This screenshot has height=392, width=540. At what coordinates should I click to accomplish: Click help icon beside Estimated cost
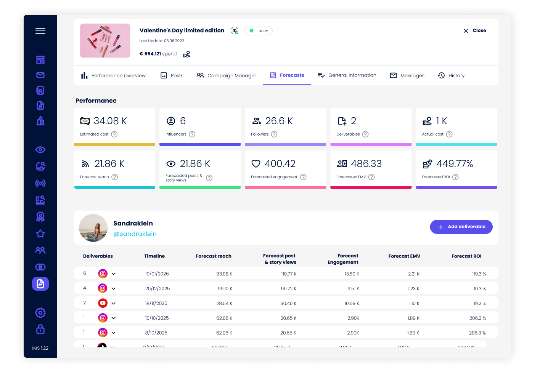114,134
